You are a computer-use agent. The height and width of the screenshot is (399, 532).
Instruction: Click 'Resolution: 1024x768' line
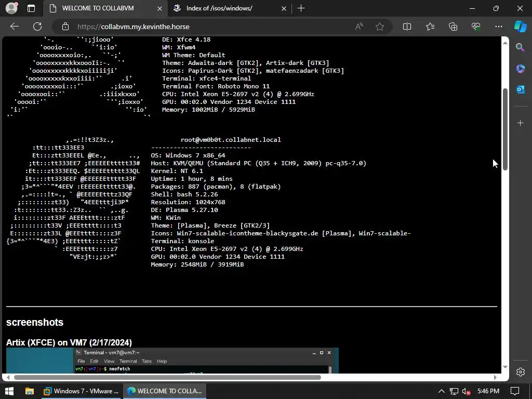(x=188, y=202)
